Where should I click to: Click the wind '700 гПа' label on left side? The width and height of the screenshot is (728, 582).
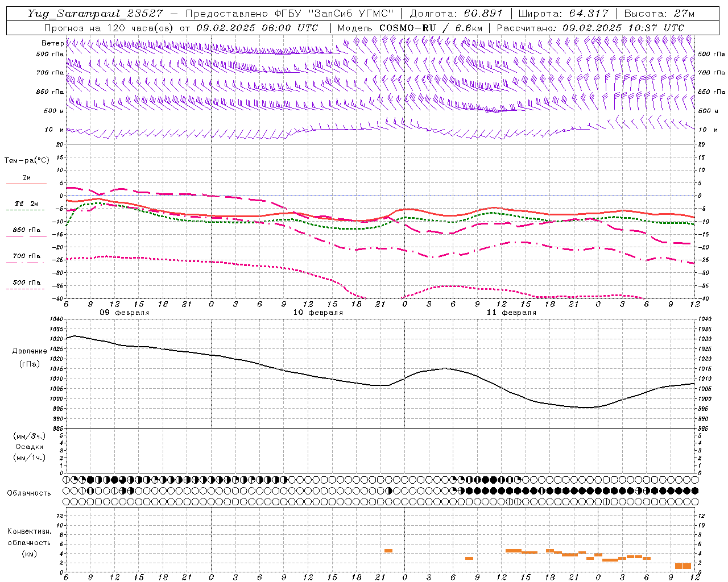coord(50,73)
